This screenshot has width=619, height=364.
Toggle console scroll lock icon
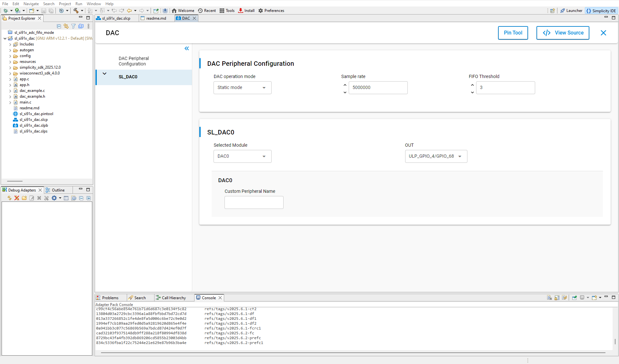(557, 298)
